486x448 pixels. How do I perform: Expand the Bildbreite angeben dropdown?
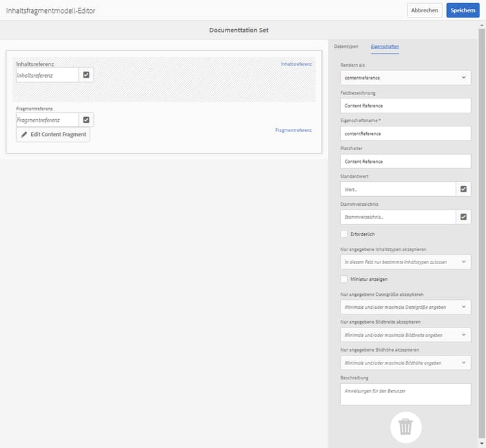pyautogui.click(x=406, y=335)
